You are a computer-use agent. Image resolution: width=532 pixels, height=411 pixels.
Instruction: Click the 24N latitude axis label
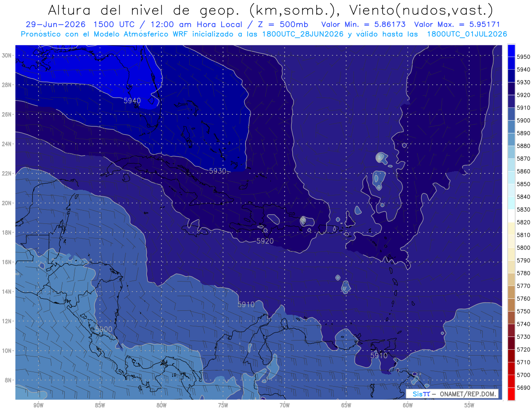click(x=6, y=144)
